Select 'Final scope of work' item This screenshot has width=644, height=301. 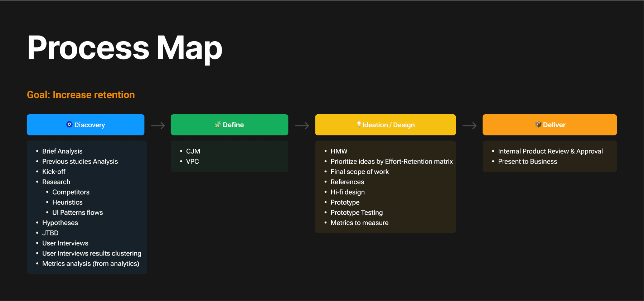(359, 172)
